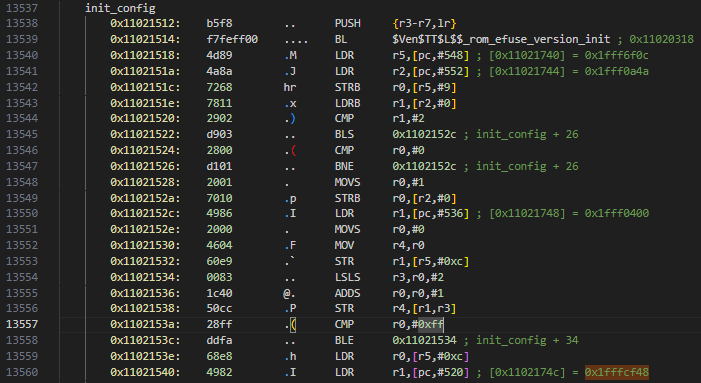Image resolution: width=701 pixels, height=383 pixels.
Task: Click the LDR r0,[r5,#0xc] operand
Action: click(x=431, y=356)
